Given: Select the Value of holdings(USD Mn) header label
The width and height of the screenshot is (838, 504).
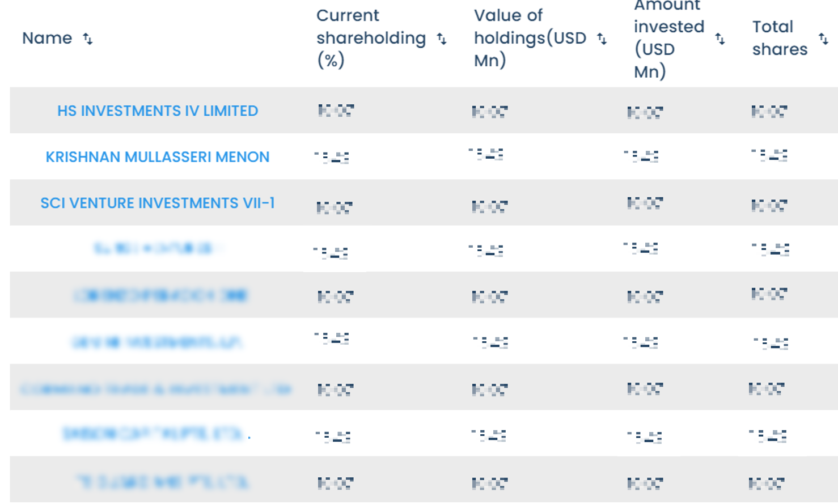Looking at the screenshot, I should [530, 38].
